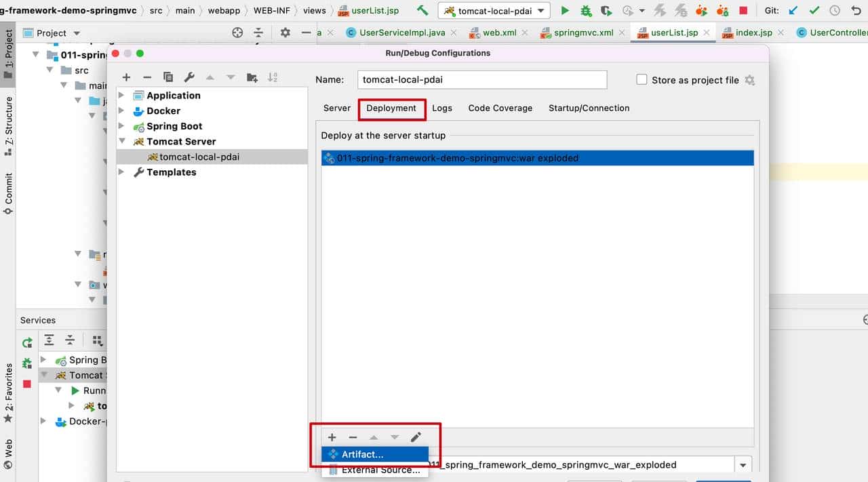Screen dimensions: 868x482
Task: Choose External Source... from the popup menu
Action: [380, 470]
